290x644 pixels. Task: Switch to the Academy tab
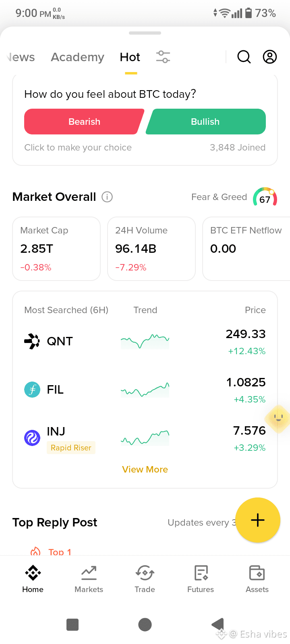77,57
